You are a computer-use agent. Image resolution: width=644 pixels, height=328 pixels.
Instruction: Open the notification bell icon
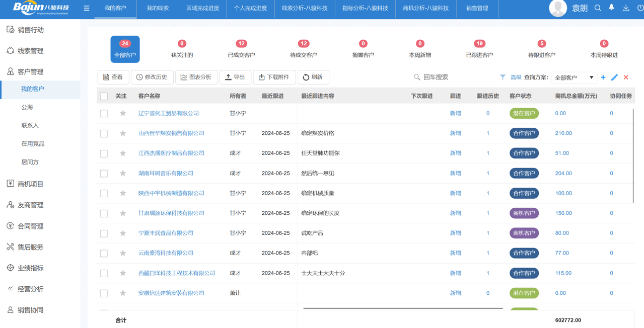(x=611, y=9)
